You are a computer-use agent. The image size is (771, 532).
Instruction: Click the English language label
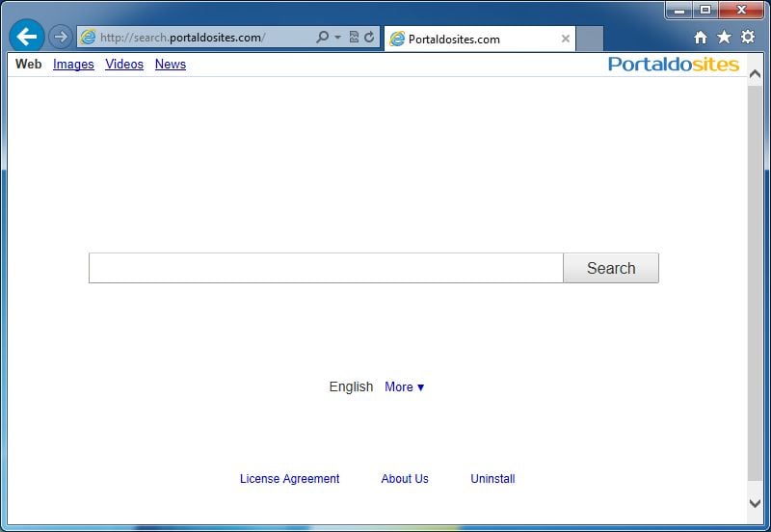[351, 387]
